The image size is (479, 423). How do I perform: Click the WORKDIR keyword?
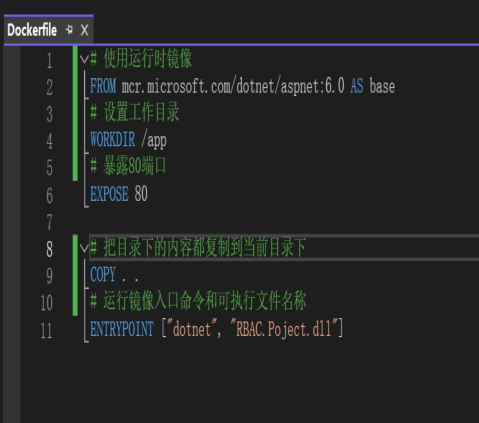(x=113, y=139)
